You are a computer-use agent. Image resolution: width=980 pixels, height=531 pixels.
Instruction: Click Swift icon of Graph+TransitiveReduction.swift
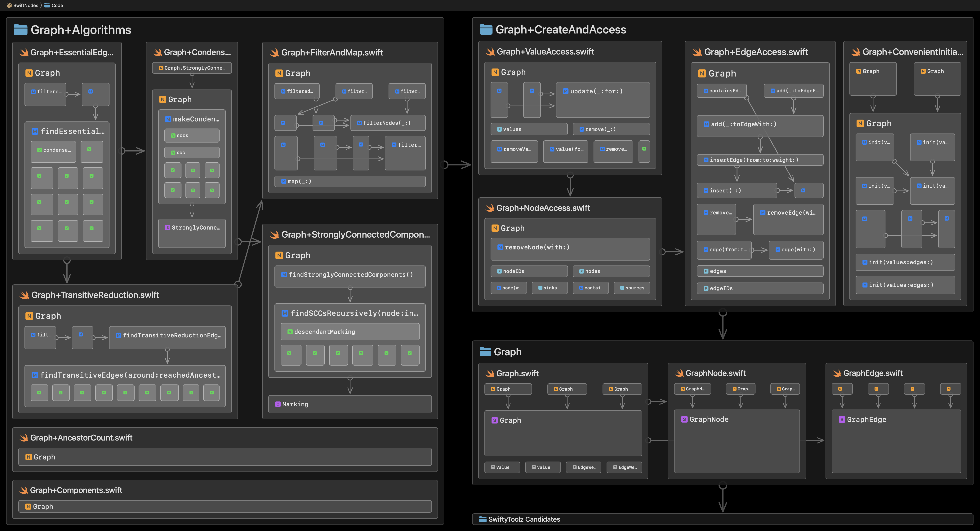tap(24, 295)
